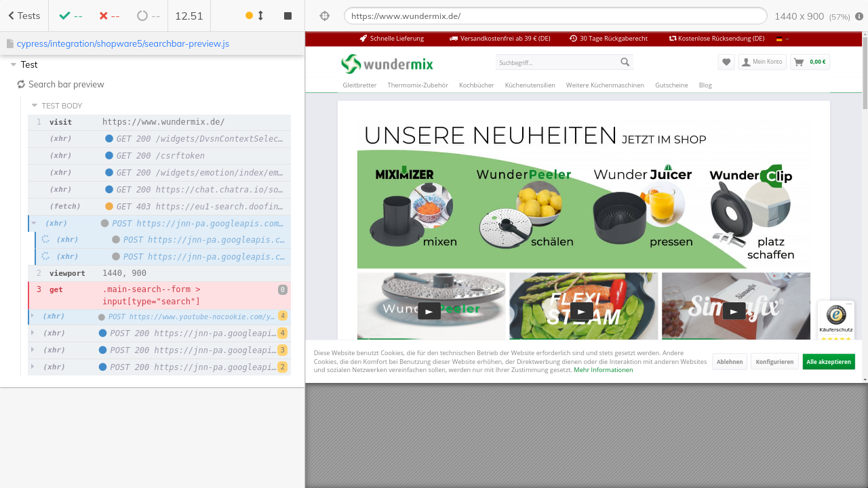This screenshot has width=868, height=488.
Task: Select the Kochbücher navigation item
Action: pyautogui.click(x=476, y=85)
